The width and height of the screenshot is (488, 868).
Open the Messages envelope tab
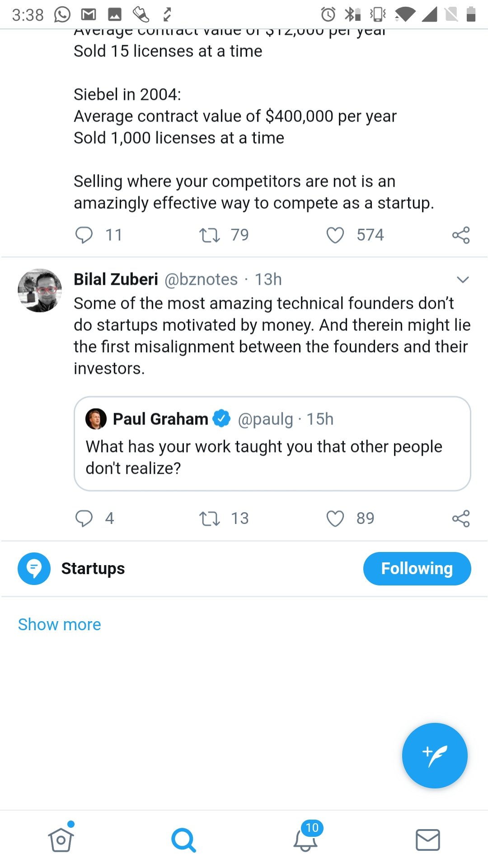427,840
